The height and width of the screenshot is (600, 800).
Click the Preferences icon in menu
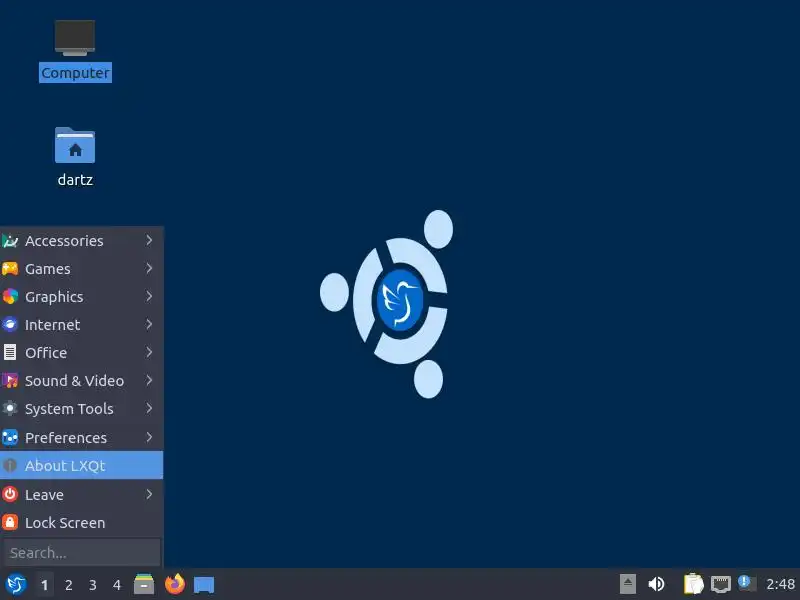click(10, 438)
